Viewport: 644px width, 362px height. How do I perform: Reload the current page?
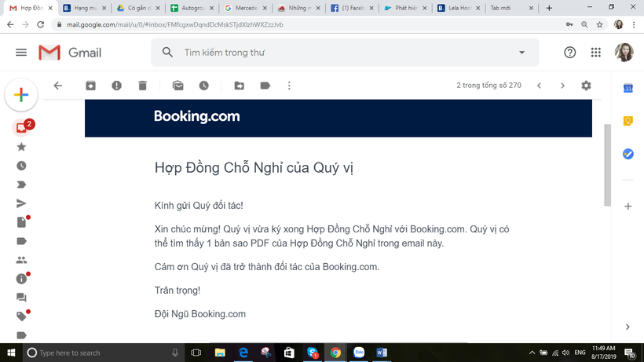point(40,24)
